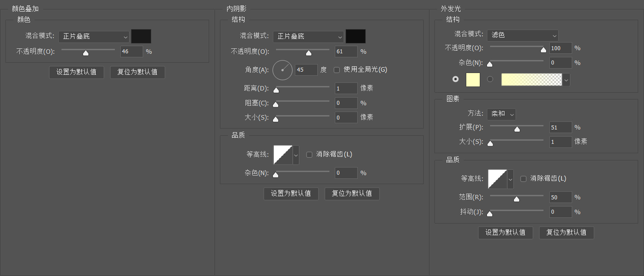This screenshot has height=276, width=644.
Task: Click Inner Shadow 大小 slider handle
Action: (276, 119)
